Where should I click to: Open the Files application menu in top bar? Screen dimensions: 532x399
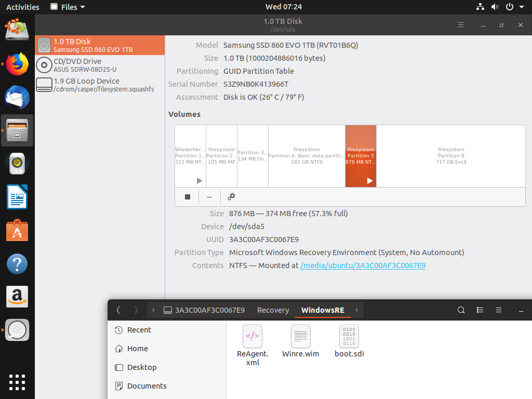pos(68,7)
